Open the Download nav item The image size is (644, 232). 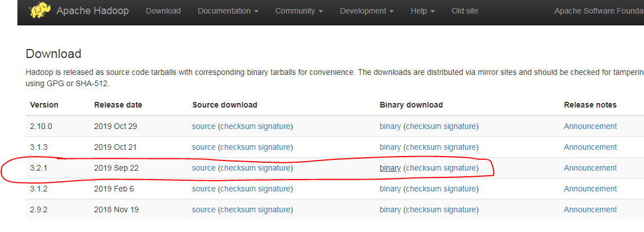(x=163, y=11)
